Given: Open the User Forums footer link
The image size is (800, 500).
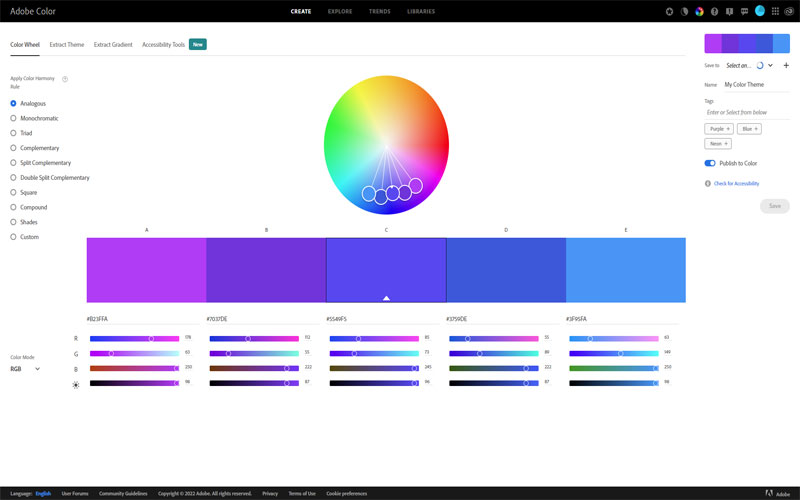Looking at the screenshot, I should pyautogui.click(x=75, y=493).
